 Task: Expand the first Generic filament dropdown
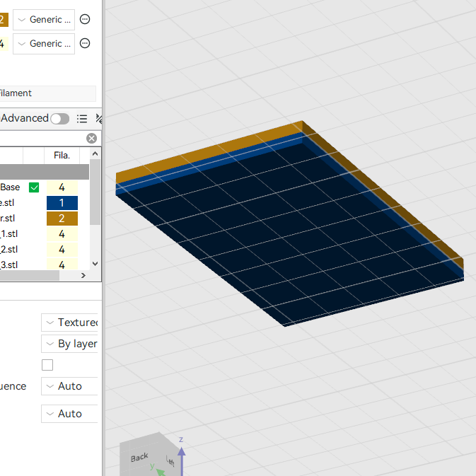(44, 20)
